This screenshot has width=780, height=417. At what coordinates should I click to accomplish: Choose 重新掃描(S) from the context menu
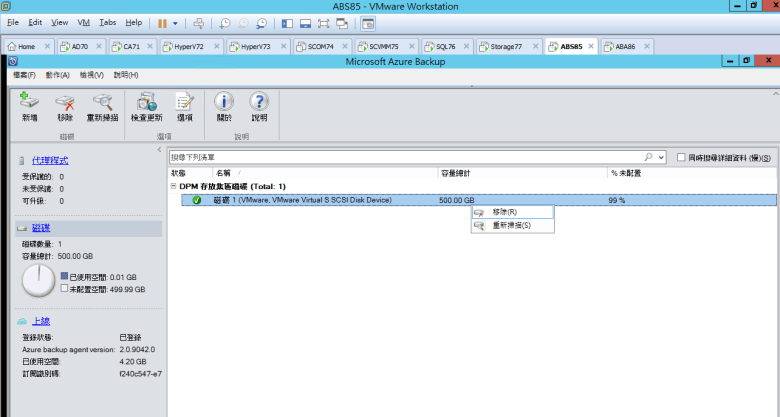pyautogui.click(x=510, y=225)
